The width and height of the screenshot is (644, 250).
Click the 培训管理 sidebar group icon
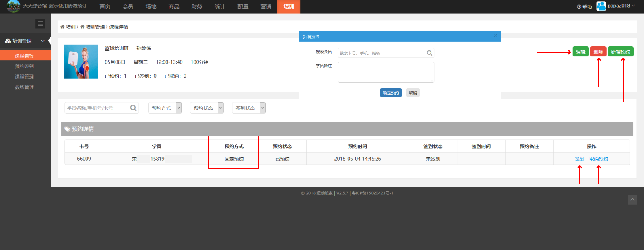tap(8, 41)
